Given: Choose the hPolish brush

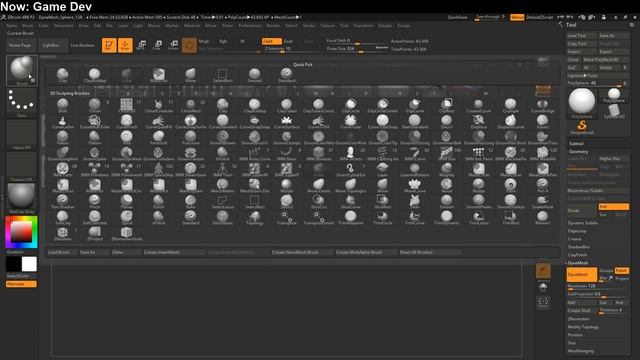Looking at the screenshot, I should pos(222,153).
